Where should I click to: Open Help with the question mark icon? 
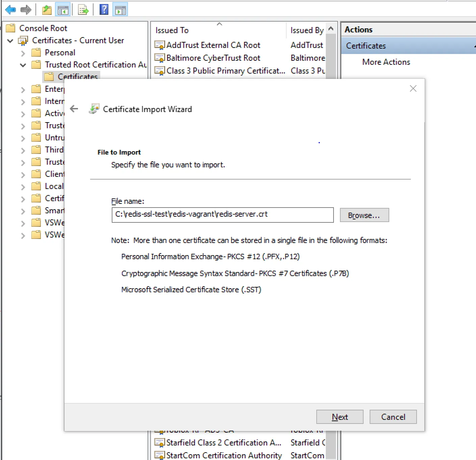coord(104,10)
